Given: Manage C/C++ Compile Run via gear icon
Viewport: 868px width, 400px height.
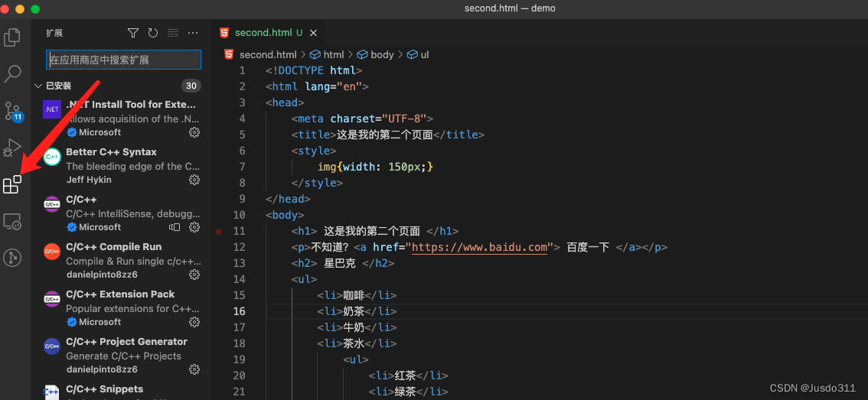Looking at the screenshot, I should pyautogui.click(x=194, y=275).
